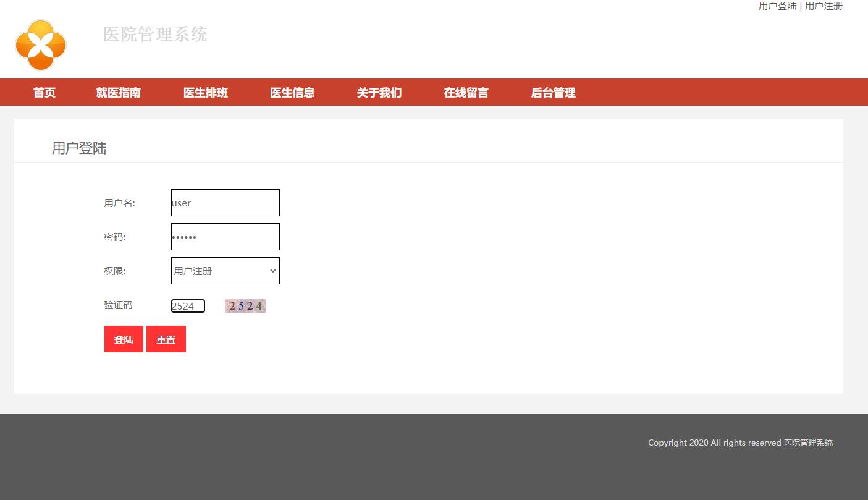Click the 用户登陆 form heading
This screenshot has height=500, width=868.
[x=78, y=148]
